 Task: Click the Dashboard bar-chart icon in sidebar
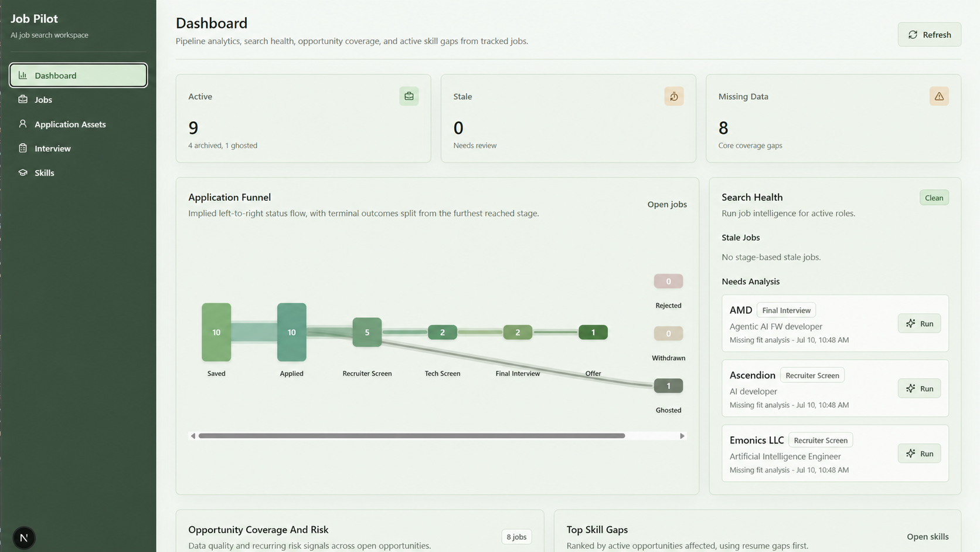(23, 75)
